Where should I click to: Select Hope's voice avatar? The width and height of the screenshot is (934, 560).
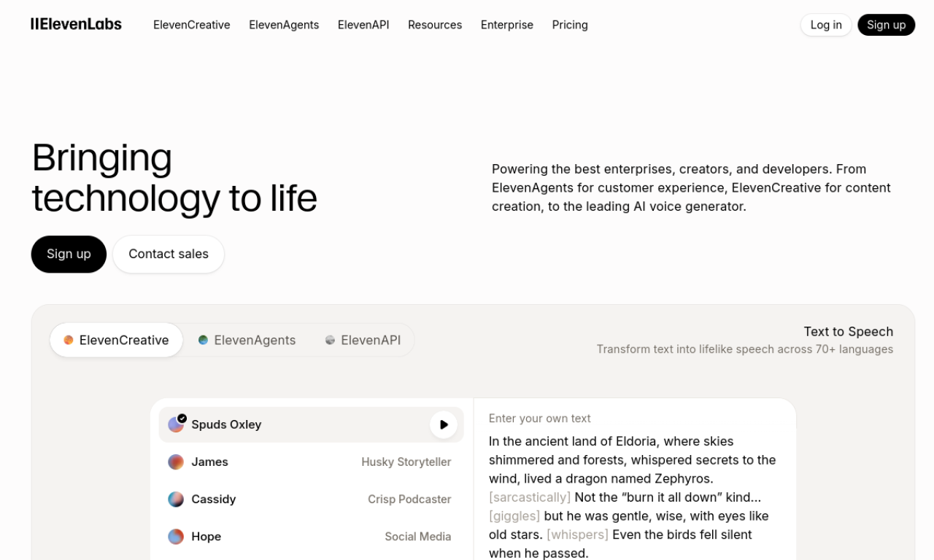pyautogui.click(x=176, y=536)
